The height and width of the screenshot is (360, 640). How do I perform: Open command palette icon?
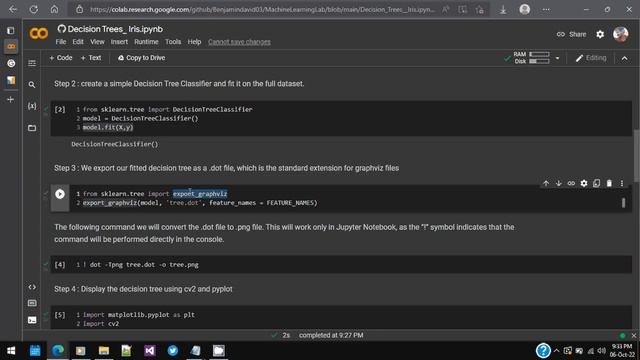(x=32, y=303)
